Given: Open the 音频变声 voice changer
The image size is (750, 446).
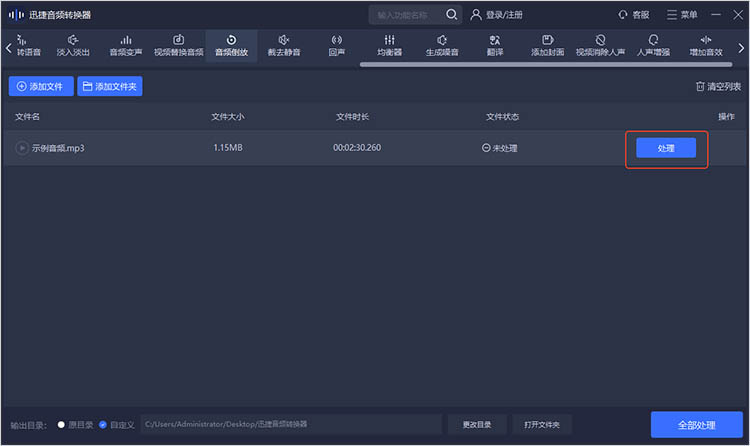Looking at the screenshot, I should coord(126,46).
